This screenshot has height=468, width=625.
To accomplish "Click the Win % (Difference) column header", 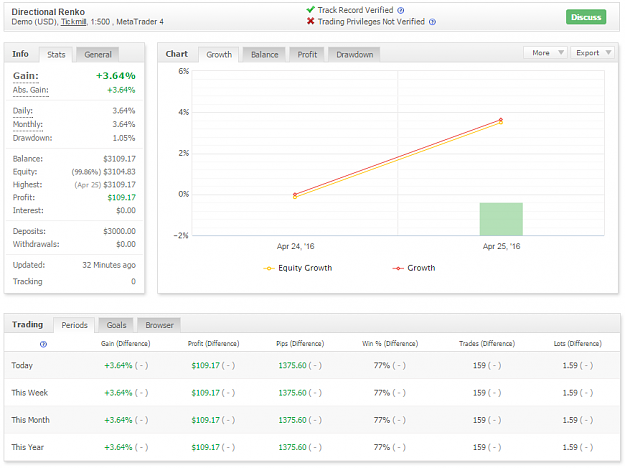I will [390, 344].
